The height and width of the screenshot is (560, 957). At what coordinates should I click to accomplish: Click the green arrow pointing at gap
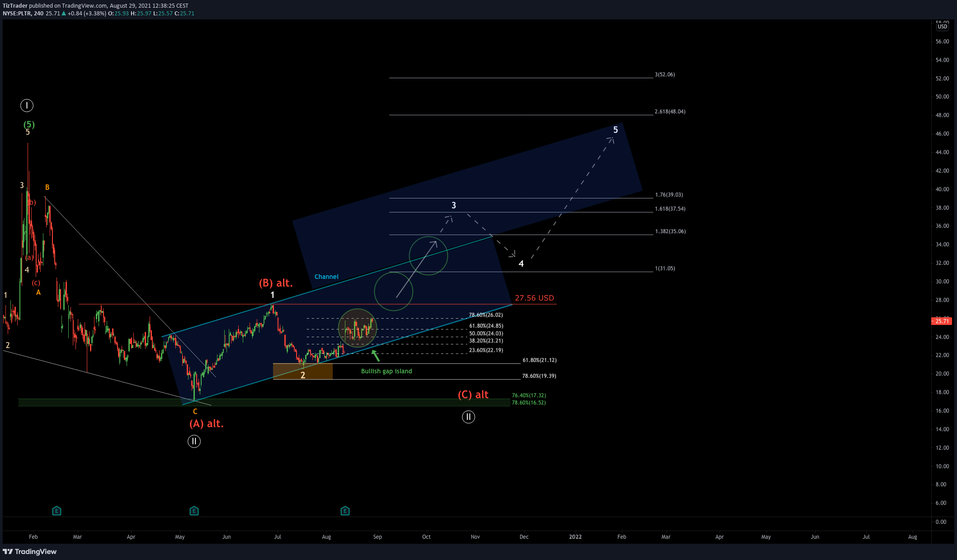point(375,355)
